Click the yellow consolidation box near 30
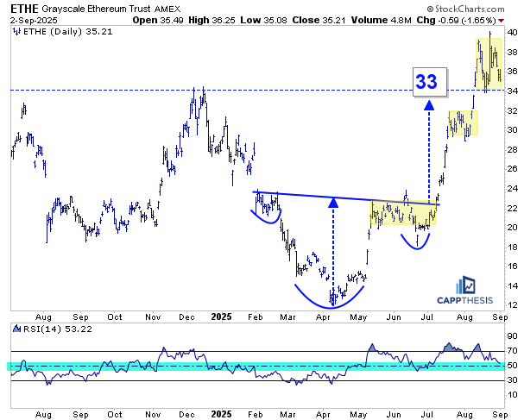 (462, 122)
